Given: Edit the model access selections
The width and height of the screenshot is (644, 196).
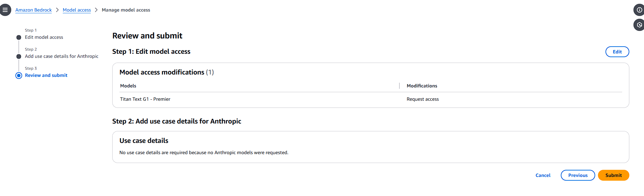Looking at the screenshot, I should [x=617, y=52].
